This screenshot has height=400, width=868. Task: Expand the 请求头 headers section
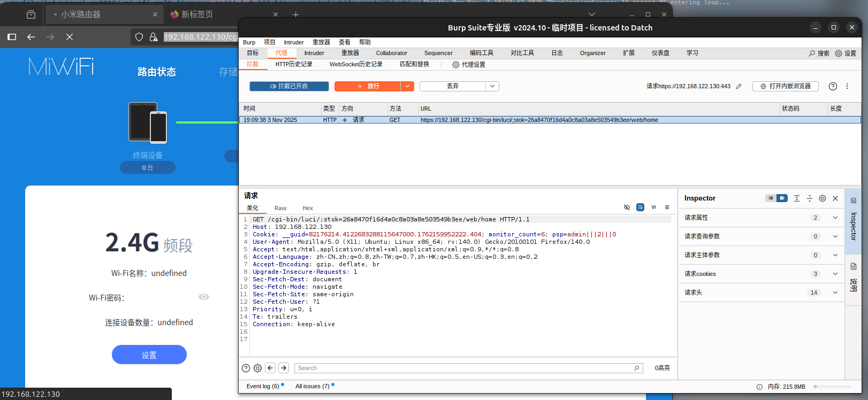[x=835, y=293]
